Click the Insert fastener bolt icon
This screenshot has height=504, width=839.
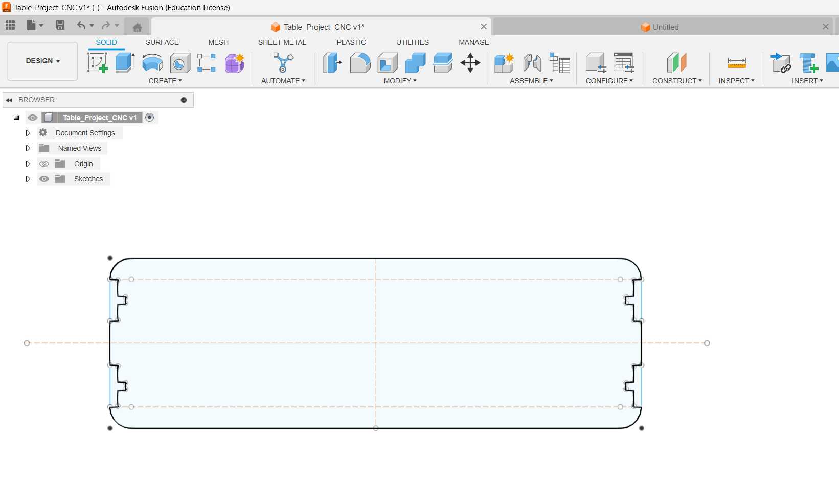809,63
